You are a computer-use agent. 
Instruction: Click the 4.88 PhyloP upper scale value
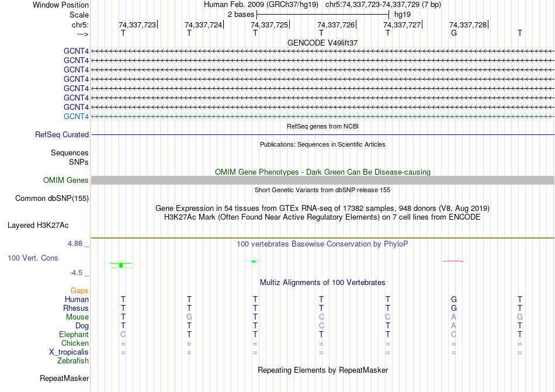click(x=75, y=244)
